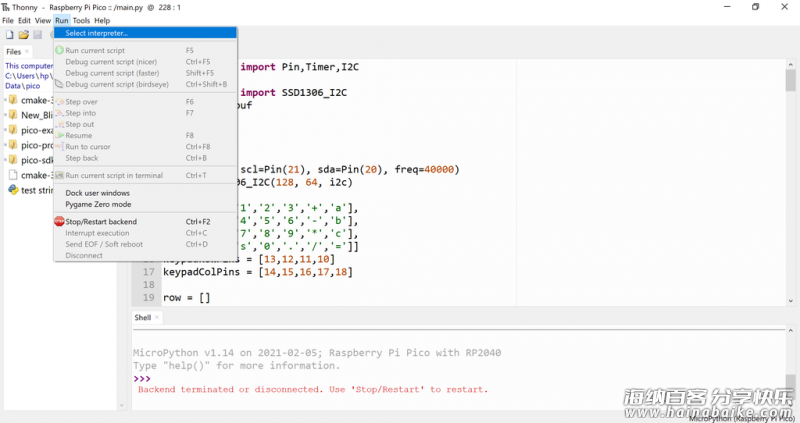Select Debug current script (birdseye)
Image resolution: width=800 pixels, height=423 pixels.
pos(145,84)
